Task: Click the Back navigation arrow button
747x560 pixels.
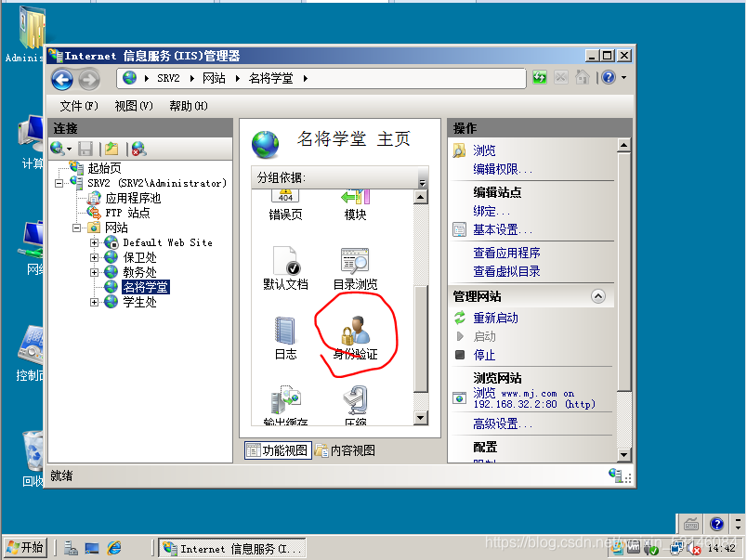Action: (62, 79)
